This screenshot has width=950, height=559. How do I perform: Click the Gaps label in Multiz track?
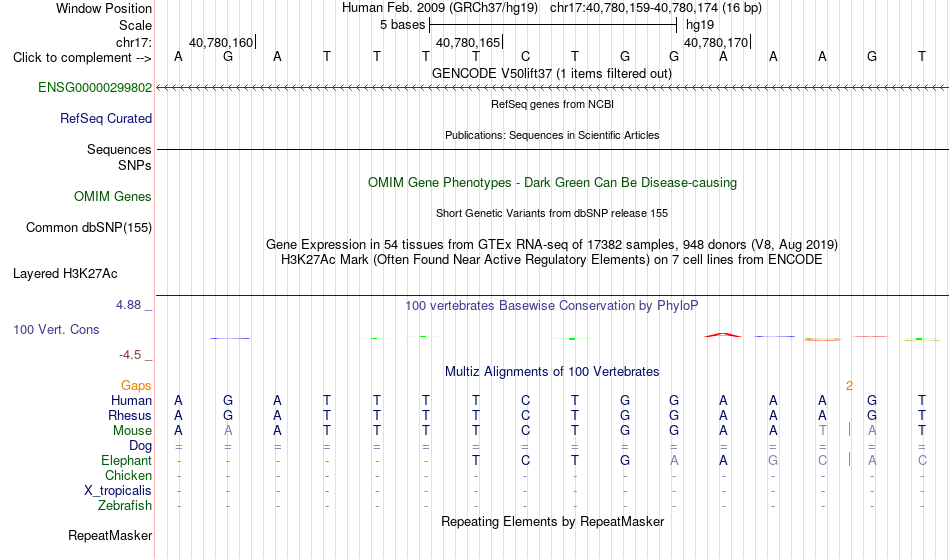(x=136, y=386)
